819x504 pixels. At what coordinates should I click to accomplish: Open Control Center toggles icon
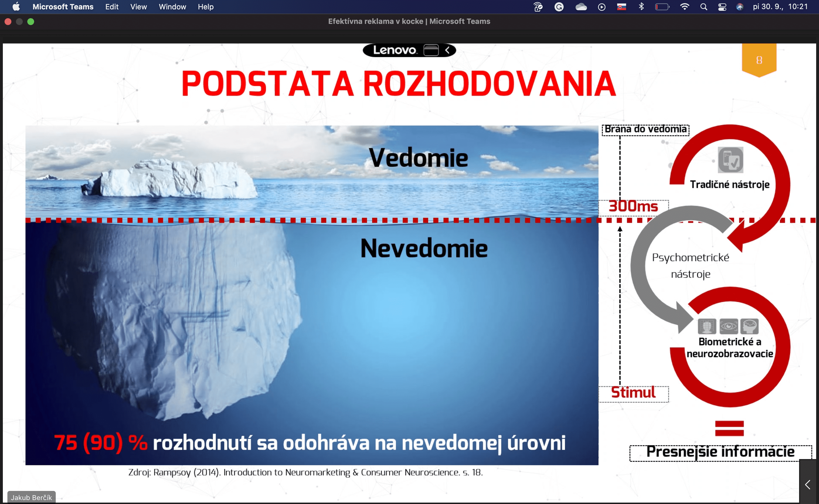[722, 7]
